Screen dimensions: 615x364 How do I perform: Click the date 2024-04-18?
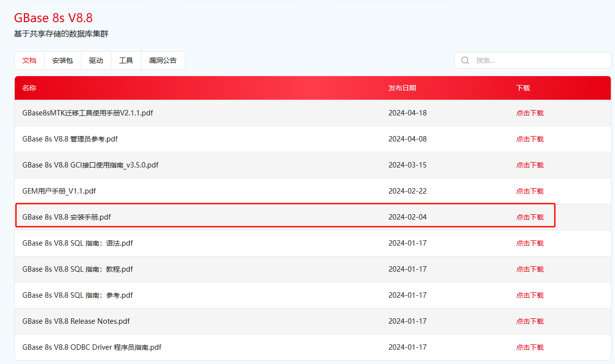click(x=408, y=113)
